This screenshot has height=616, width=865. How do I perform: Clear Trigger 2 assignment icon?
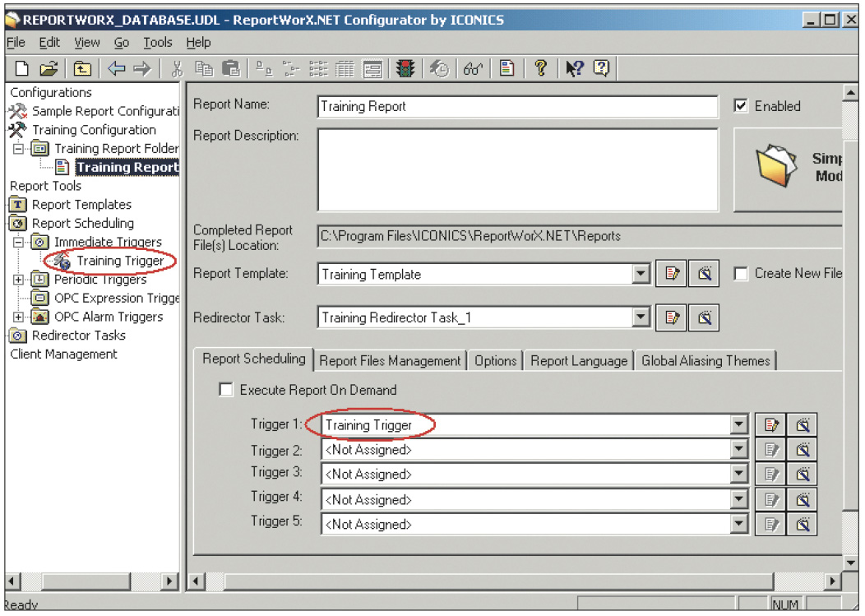(x=803, y=450)
